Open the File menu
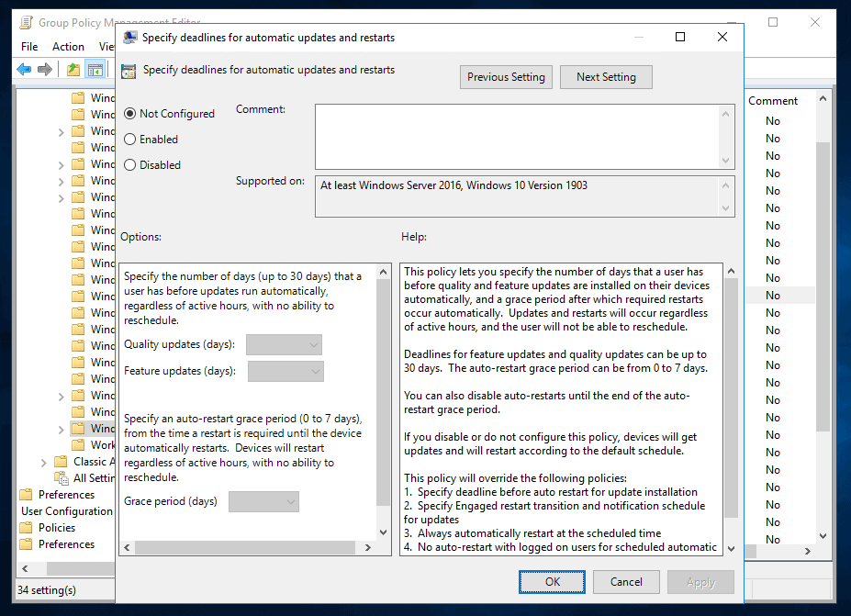This screenshot has height=616, width=851. click(x=28, y=46)
